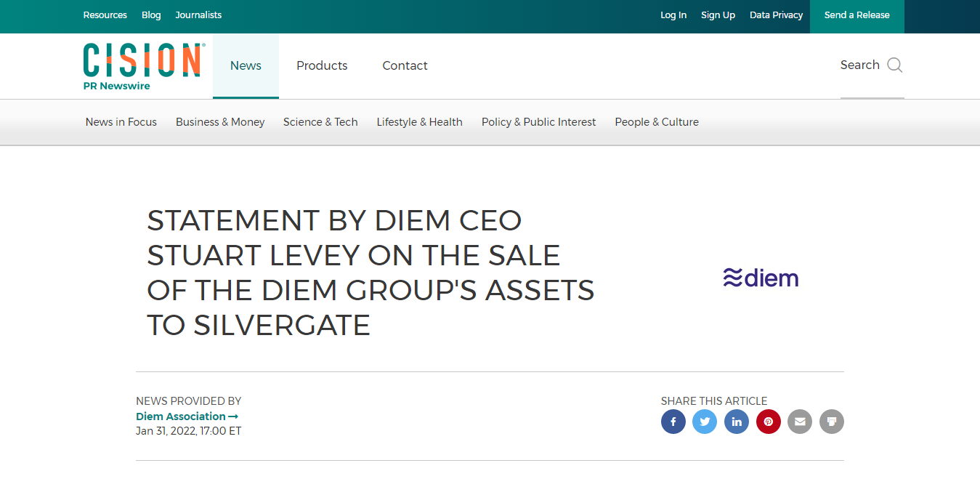Expand Business & Money category

tap(220, 122)
